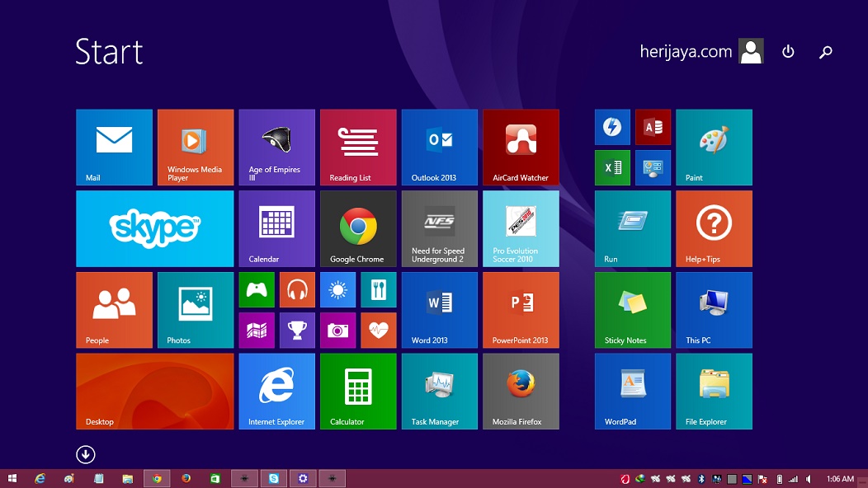
Task: Open the Xbox Games controller tile
Action: click(x=257, y=289)
